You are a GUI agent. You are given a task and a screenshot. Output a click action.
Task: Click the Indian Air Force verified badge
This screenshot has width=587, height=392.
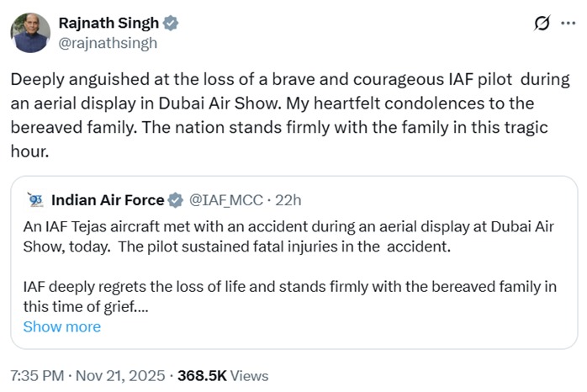point(176,200)
